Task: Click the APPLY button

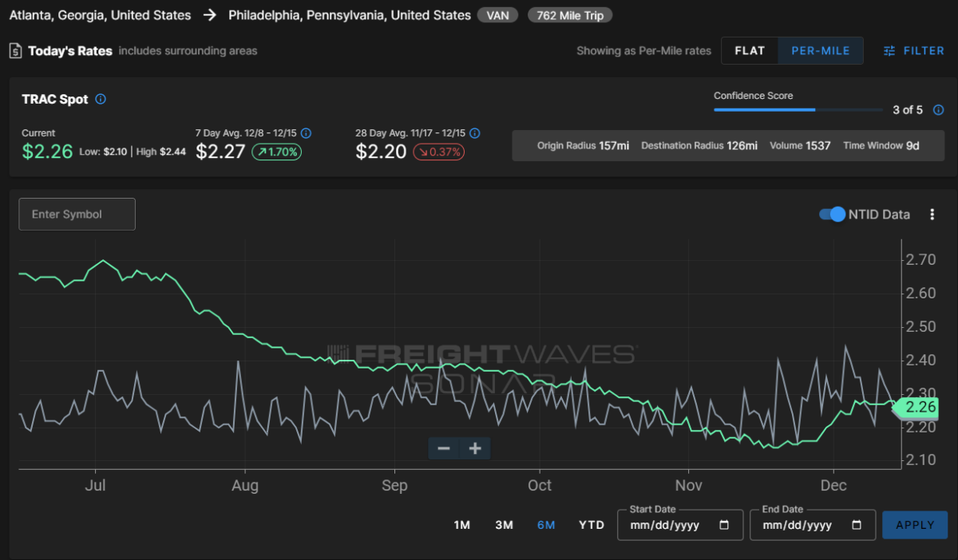Action: point(915,525)
